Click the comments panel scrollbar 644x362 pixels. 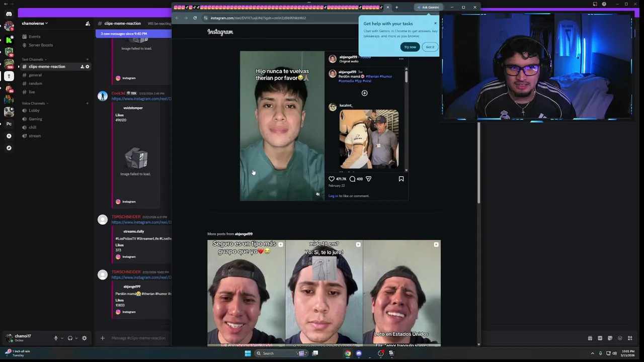point(406,77)
